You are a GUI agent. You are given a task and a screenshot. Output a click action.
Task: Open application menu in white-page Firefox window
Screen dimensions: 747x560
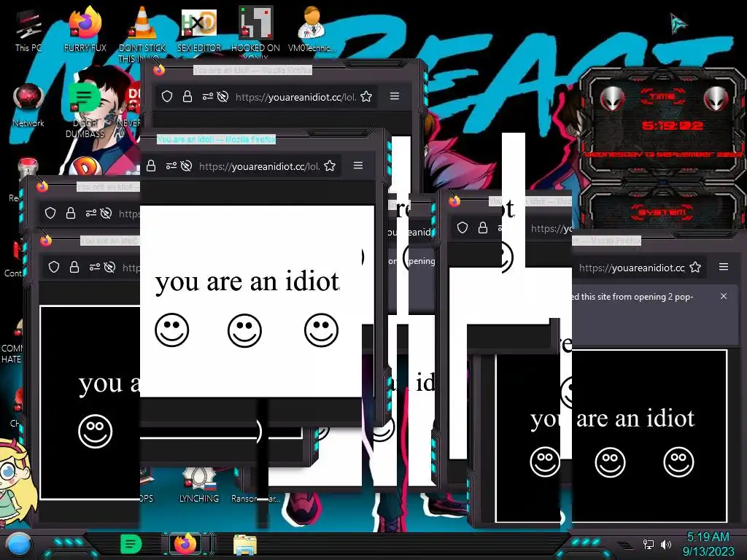pyautogui.click(x=358, y=166)
